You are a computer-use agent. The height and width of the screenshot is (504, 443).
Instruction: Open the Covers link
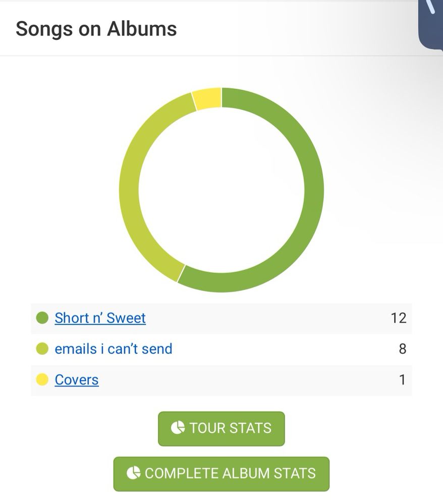(77, 380)
